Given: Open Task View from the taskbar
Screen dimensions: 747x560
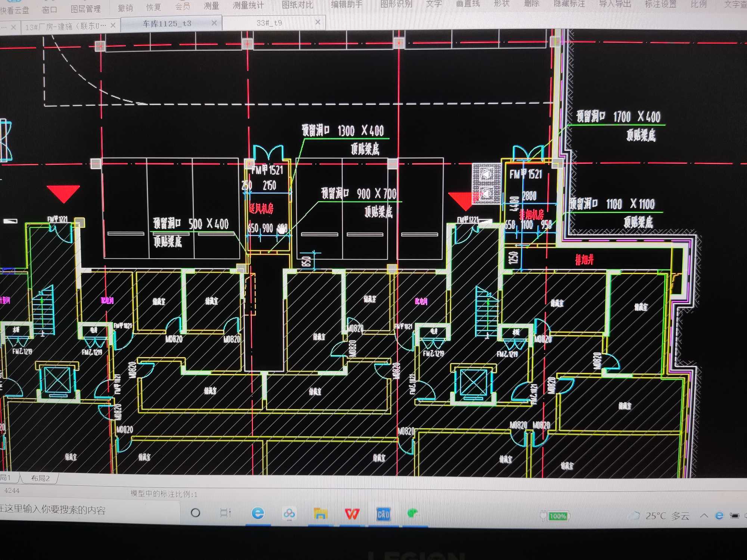Looking at the screenshot, I should [x=226, y=513].
